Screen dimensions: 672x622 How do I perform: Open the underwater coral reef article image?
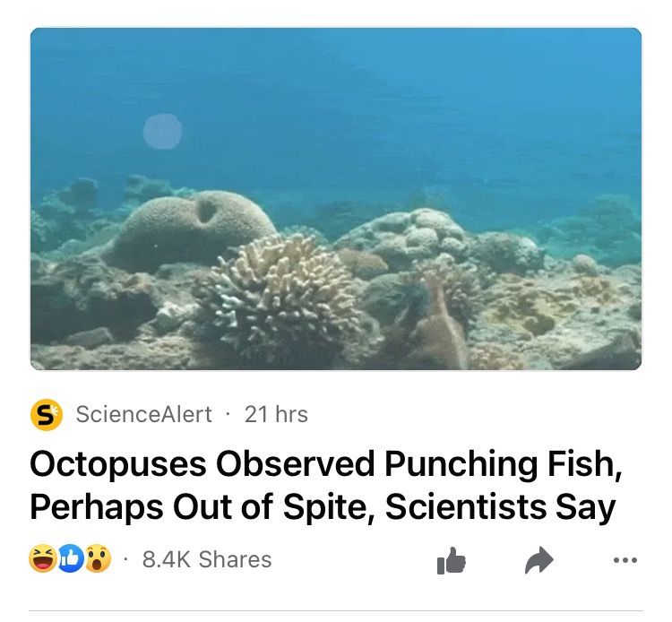coord(336,198)
